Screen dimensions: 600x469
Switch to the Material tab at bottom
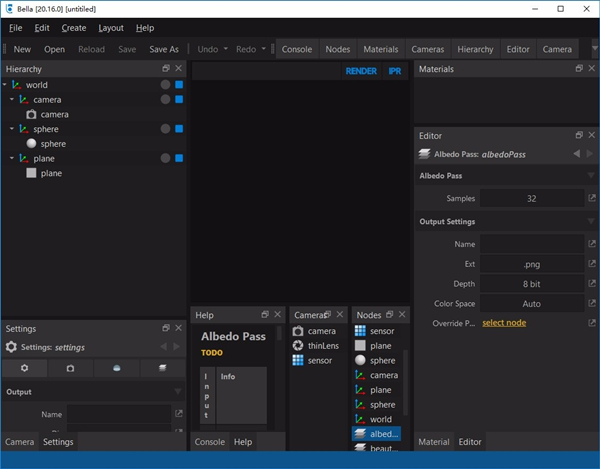coord(433,441)
